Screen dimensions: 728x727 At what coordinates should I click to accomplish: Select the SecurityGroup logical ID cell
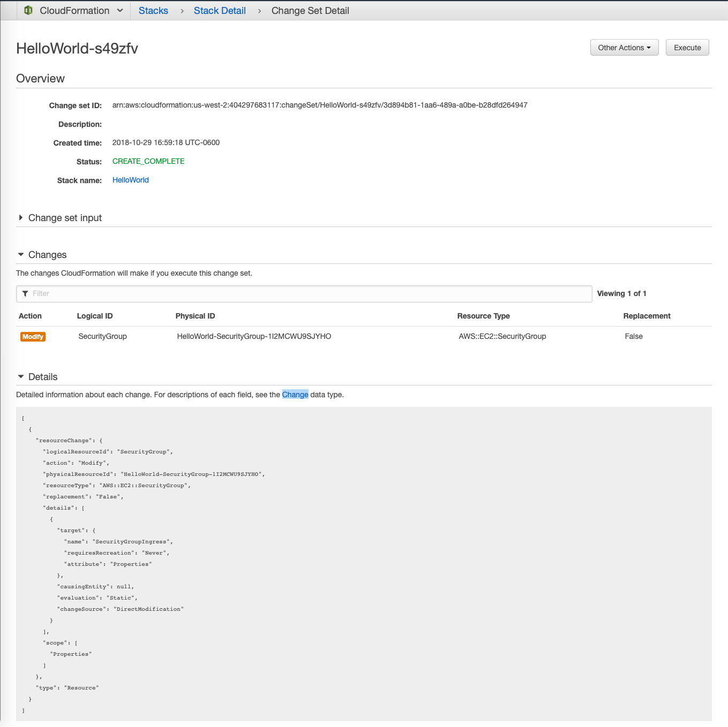[x=103, y=336]
